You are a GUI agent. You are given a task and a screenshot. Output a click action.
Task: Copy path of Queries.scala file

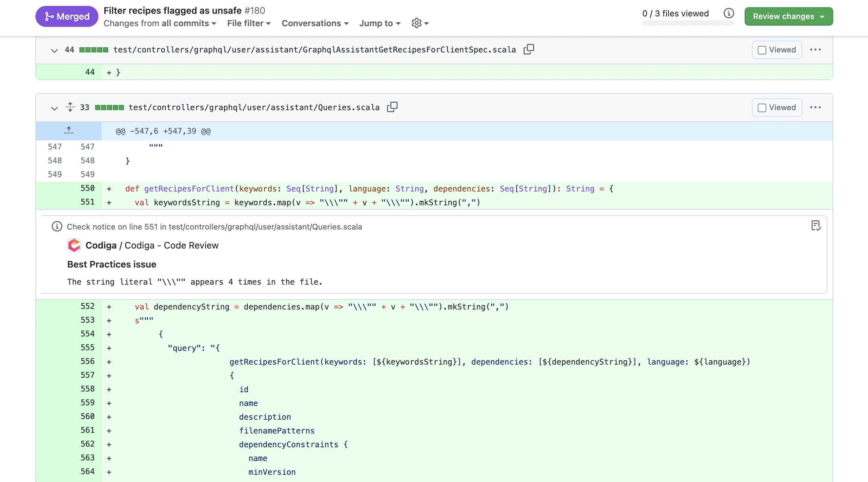click(x=392, y=107)
